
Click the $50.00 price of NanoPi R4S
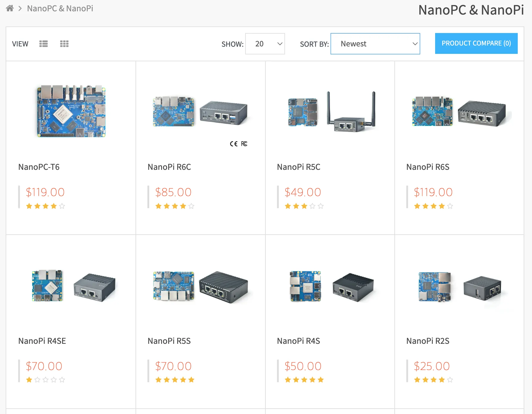click(303, 366)
